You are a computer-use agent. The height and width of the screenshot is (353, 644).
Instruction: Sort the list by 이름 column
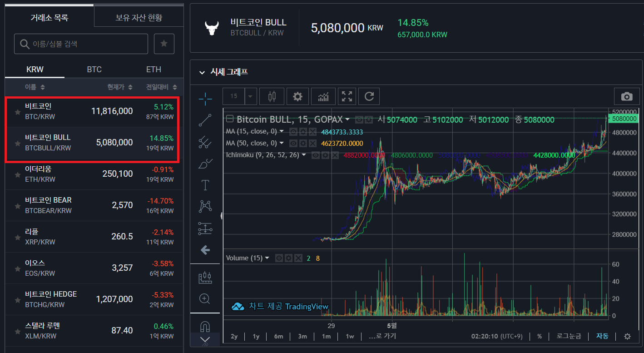coord(35,87)
